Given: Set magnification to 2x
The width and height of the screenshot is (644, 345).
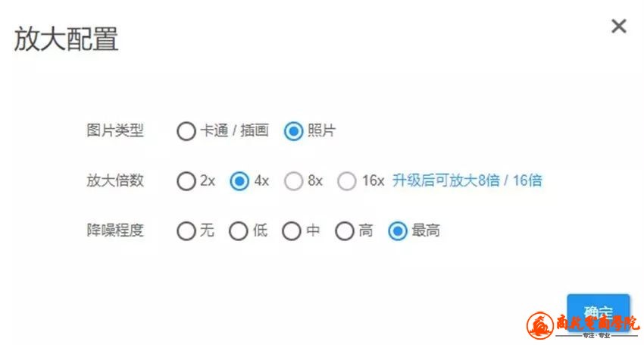Looking at the screenshot, I should tap(186, 181).
